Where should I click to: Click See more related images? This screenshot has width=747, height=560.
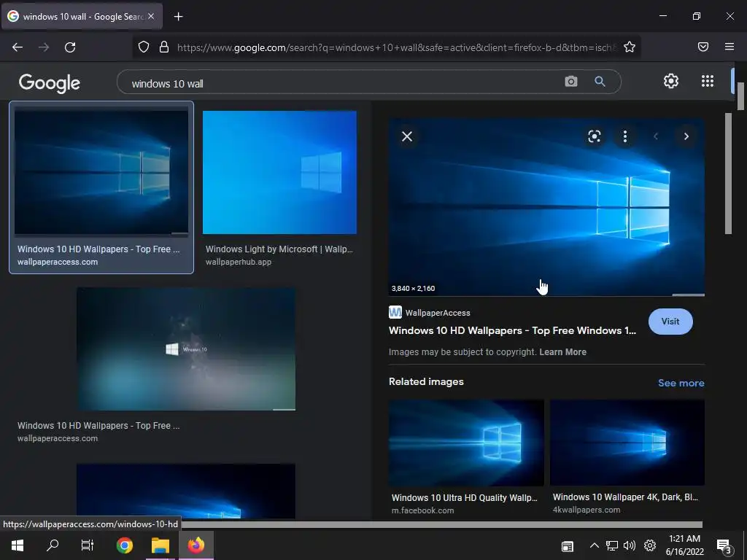[x=681, y=383]
